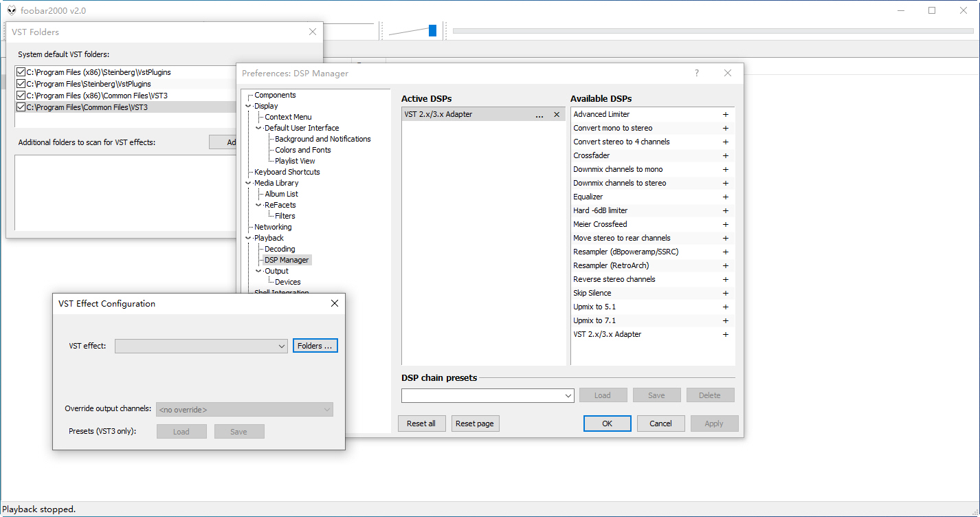
Task: Adjust the blue volume slider handle
Action: click(x=432, y=30)
